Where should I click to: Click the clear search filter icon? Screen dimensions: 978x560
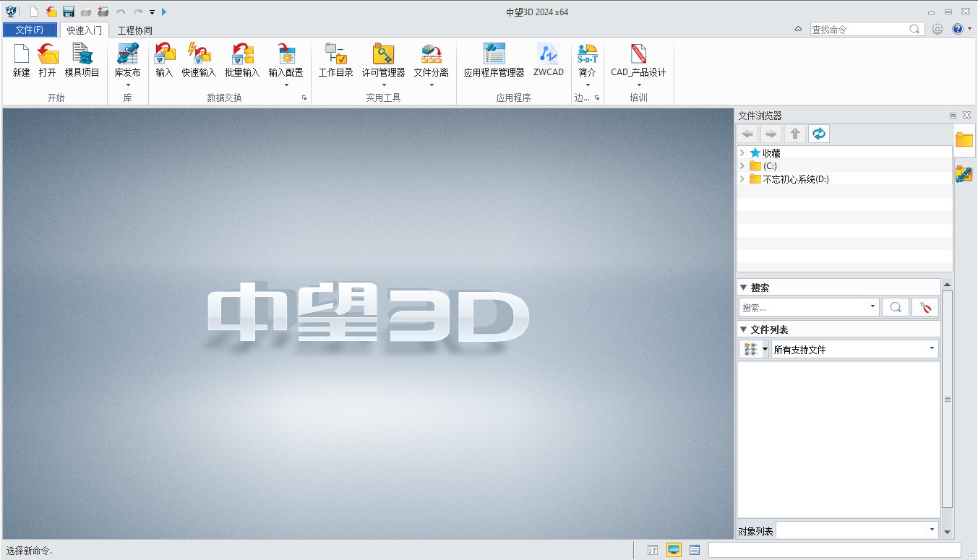925,307
